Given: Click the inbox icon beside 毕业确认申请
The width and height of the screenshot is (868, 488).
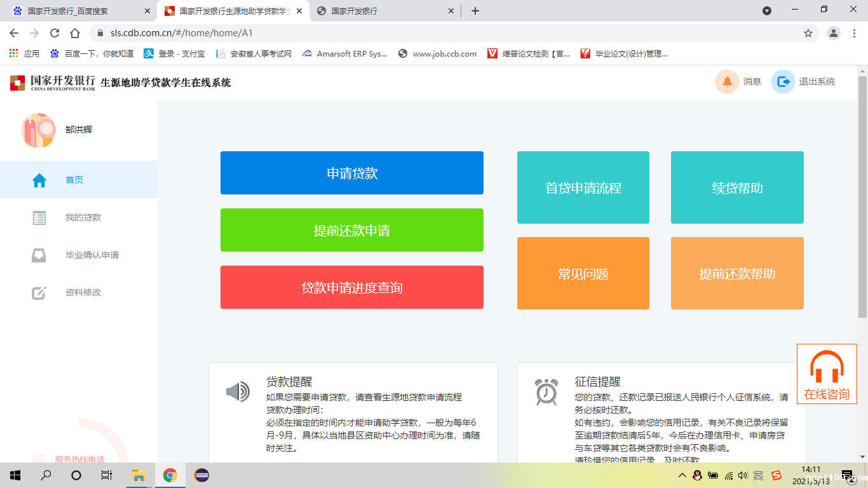Looking at the screenshot, I should [39, 255].
